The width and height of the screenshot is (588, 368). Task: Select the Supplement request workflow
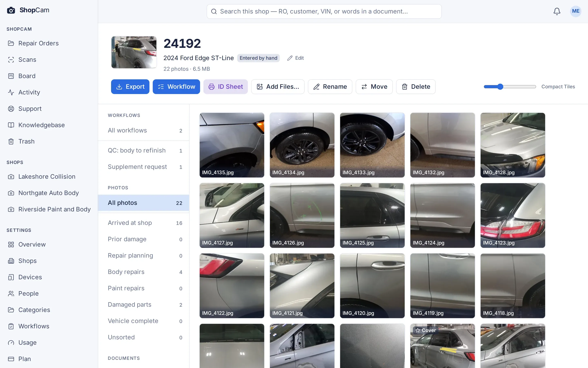(x=144, y=167)
